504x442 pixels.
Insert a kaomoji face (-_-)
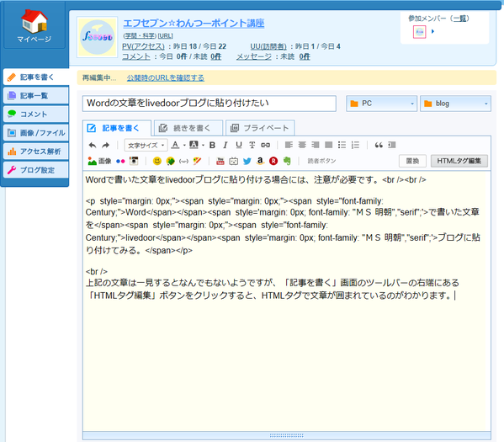(183, 161)
